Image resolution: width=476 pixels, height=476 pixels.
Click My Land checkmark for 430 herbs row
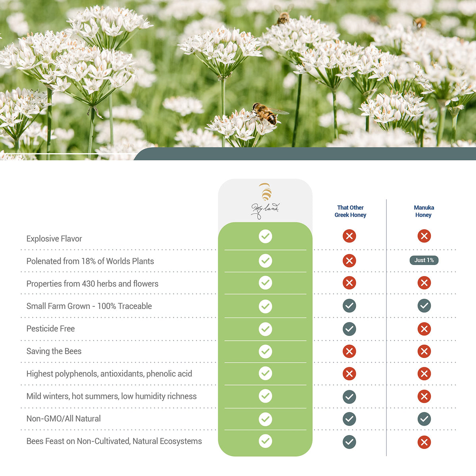[265, 283]
